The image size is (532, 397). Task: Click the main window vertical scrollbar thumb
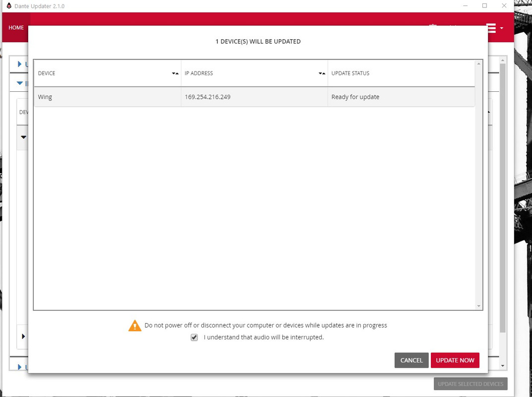pos(503,198)
